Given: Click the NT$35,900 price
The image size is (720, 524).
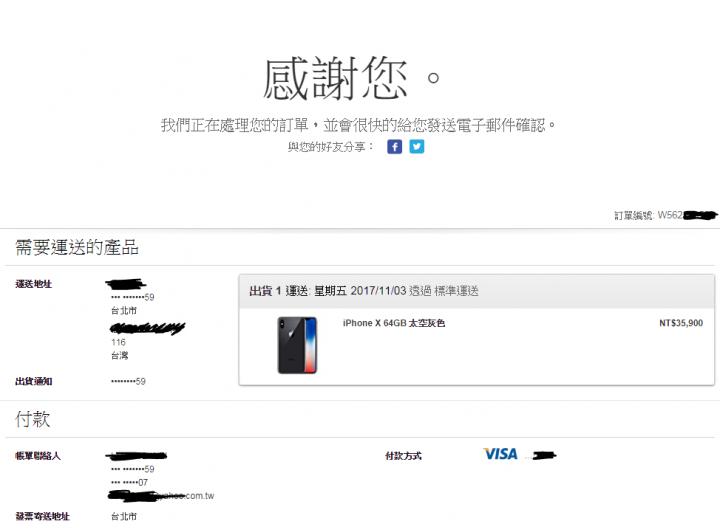Looking at the screenshot, I should tap(681, 323).
